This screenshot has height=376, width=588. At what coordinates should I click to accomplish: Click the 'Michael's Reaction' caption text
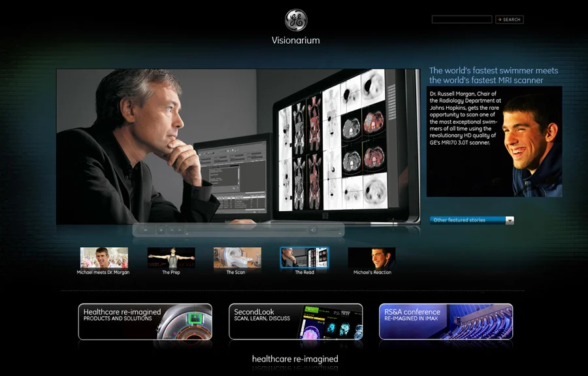pos(372,273)
